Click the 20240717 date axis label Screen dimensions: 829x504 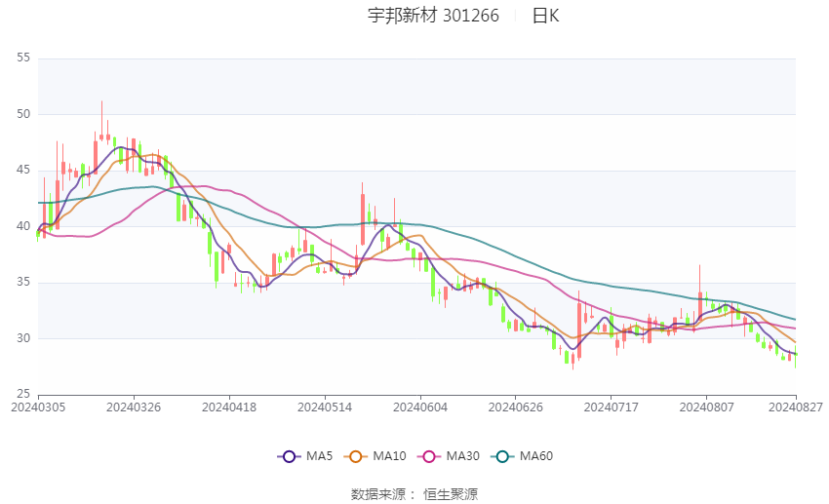612,407
